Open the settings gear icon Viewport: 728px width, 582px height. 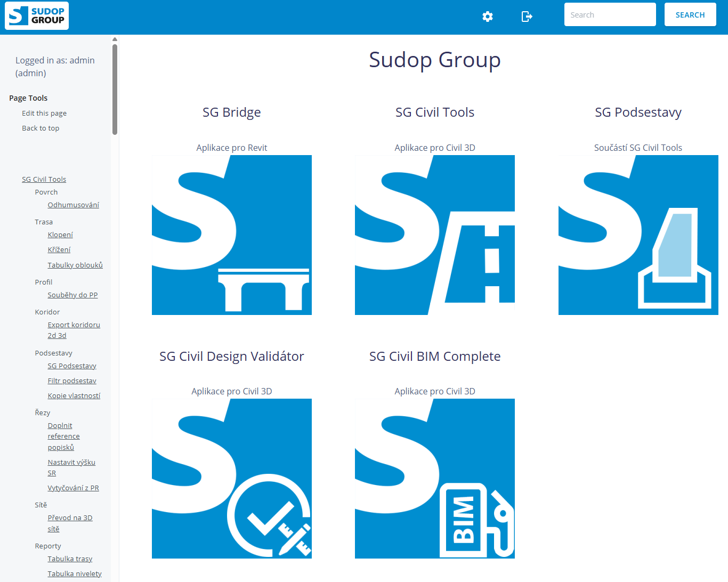(487, 17)
